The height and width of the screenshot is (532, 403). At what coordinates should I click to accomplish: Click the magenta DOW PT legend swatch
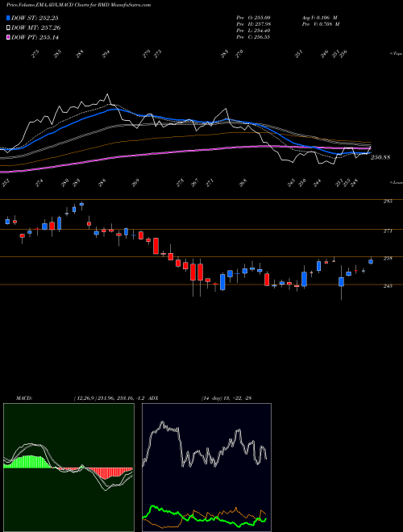click(x=8, y=37)
